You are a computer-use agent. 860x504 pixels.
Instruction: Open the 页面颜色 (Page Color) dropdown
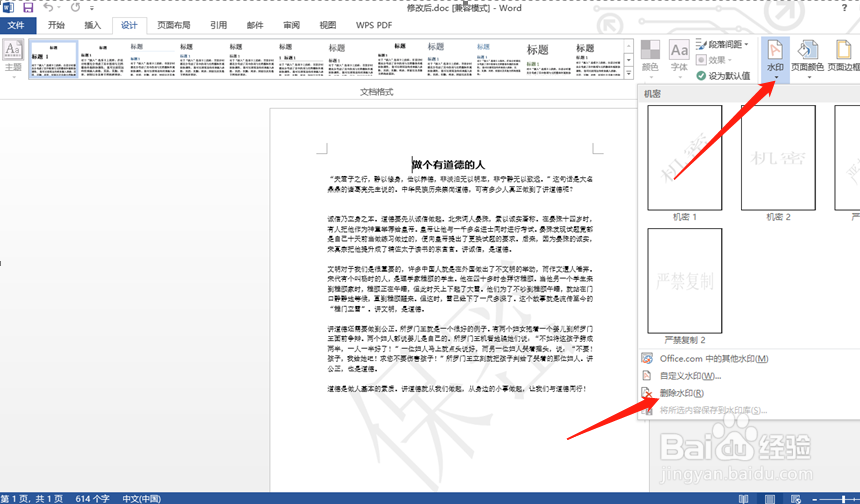click(807, 59)
